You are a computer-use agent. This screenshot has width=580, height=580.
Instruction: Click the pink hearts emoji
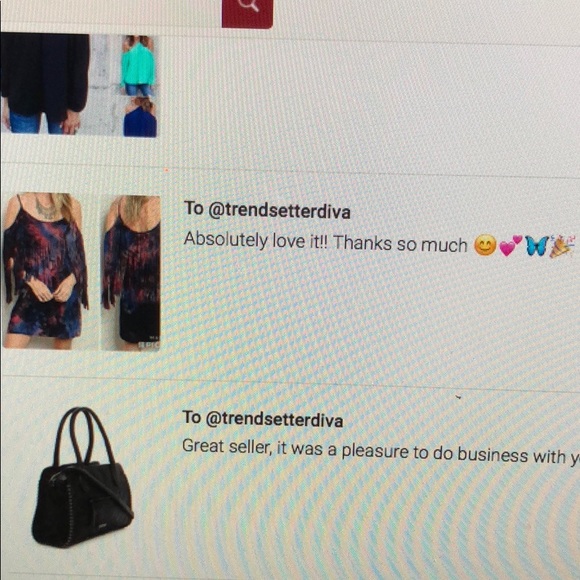tap(510, 246)
